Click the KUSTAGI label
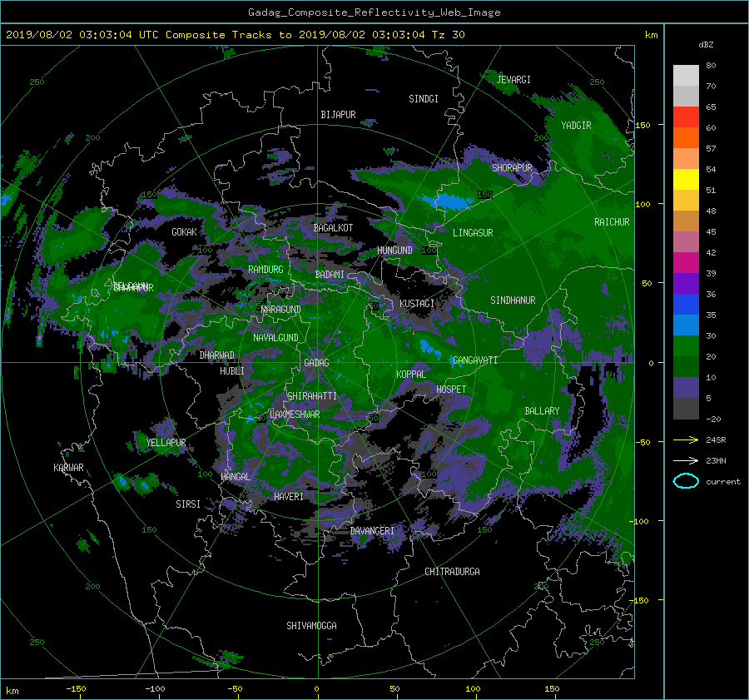This screenshot has width=749, height=700. click(417, 304)
